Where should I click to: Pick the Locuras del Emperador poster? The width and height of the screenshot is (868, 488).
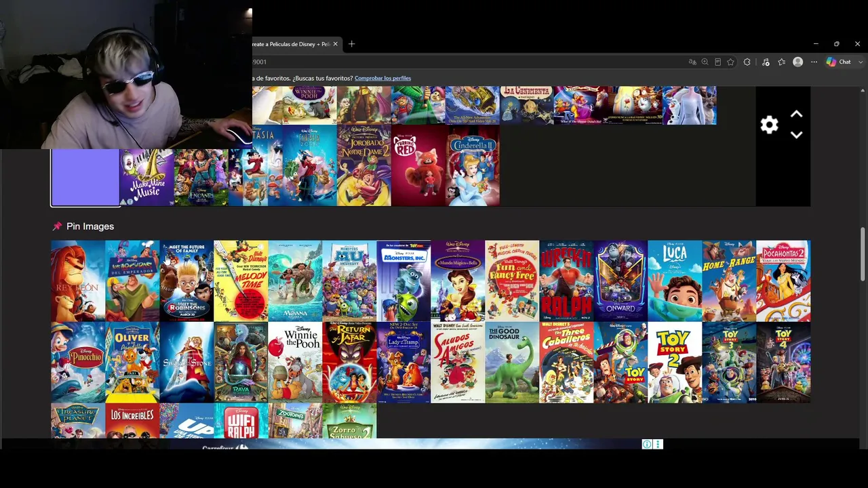(x=132, y=281)
